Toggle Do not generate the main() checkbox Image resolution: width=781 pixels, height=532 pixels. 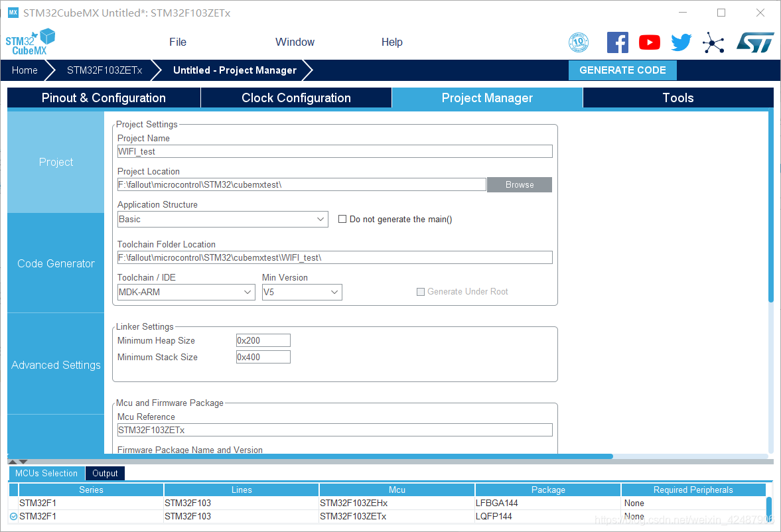342,219
